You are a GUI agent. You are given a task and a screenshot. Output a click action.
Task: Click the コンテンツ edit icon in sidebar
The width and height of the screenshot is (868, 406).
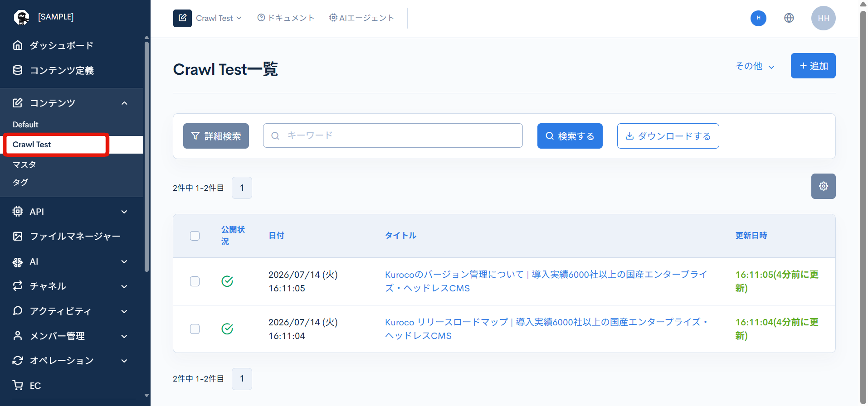18,103
